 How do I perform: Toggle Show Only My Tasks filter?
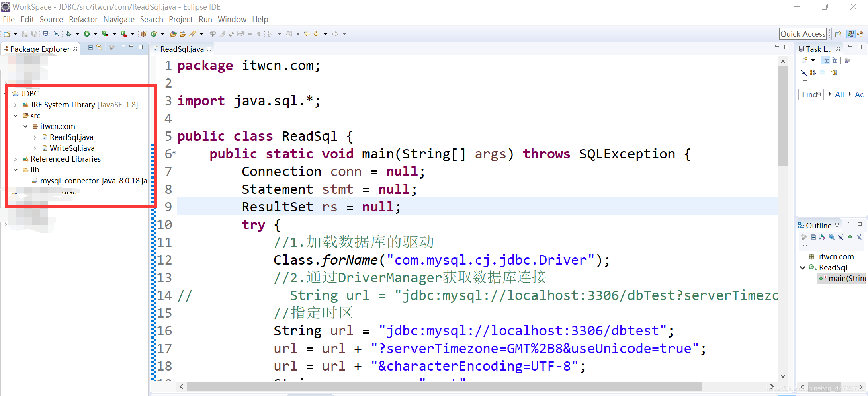813,72
